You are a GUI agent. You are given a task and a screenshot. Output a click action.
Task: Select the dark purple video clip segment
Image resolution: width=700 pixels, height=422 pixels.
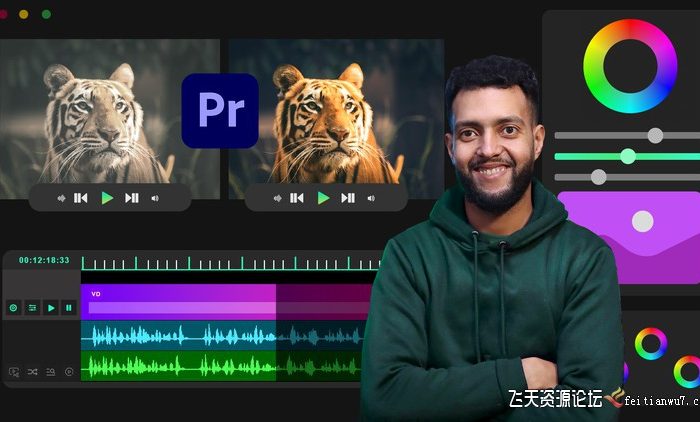[324, 302]
